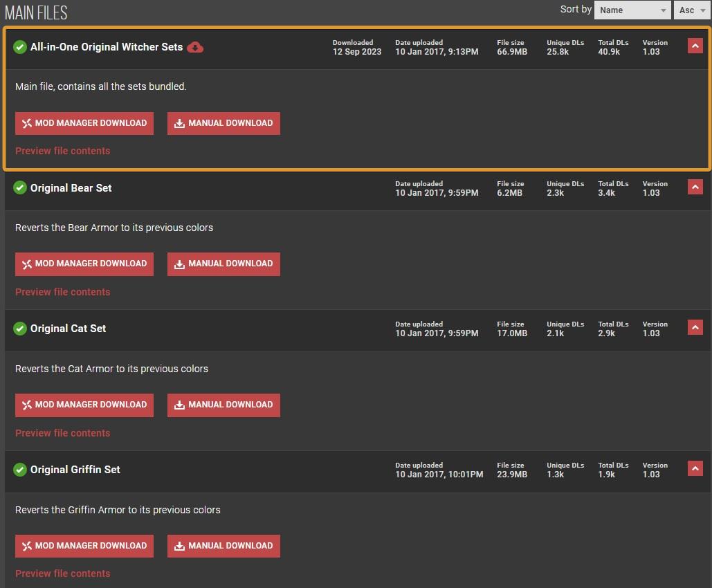This screenshot has height=588, width=712.
Task: Click the 40.9k total downloads value
Action: 609,52
